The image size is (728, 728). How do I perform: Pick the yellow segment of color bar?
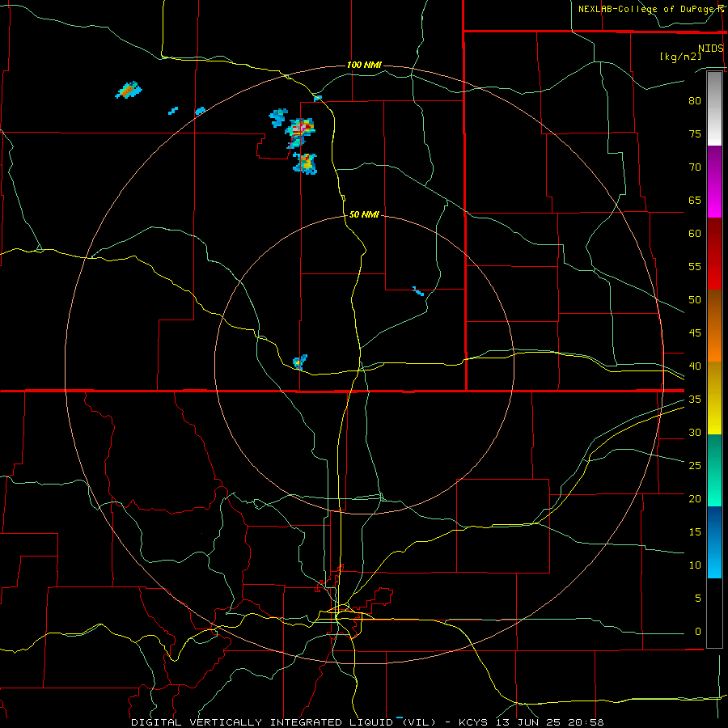click(x=714, y=398)
